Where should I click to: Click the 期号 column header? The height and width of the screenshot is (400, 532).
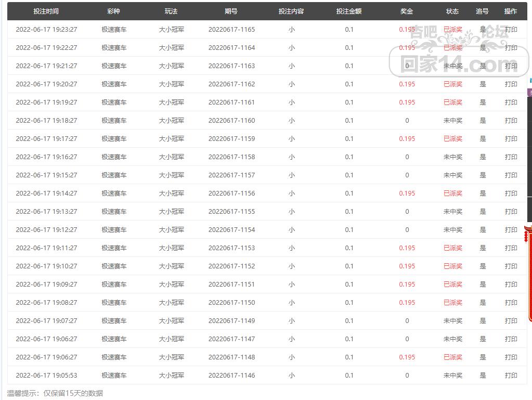(231, 11)
